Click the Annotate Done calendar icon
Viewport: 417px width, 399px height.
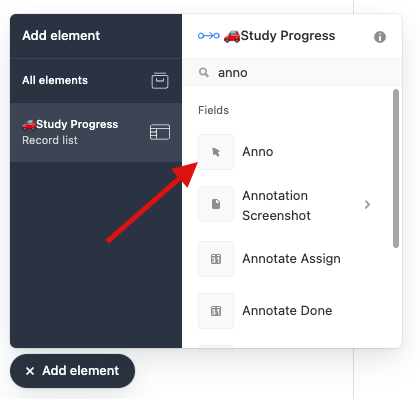tap(216, 311)
